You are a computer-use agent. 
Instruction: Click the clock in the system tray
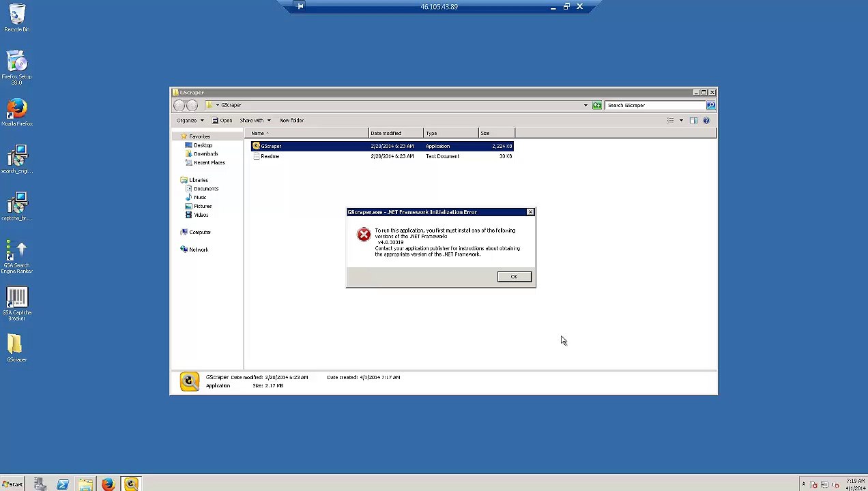855,484
